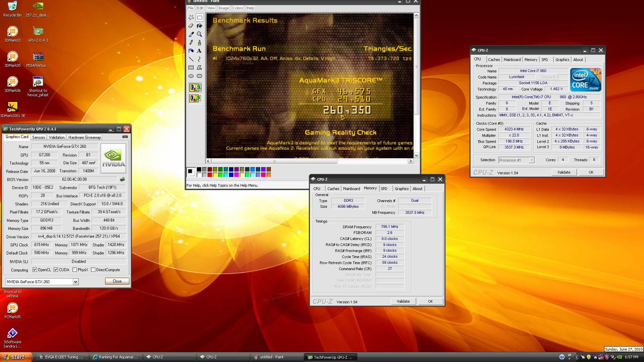
Task: Toggle the OpenCL checkbox in GPU-Z
Action: (35, 270)
